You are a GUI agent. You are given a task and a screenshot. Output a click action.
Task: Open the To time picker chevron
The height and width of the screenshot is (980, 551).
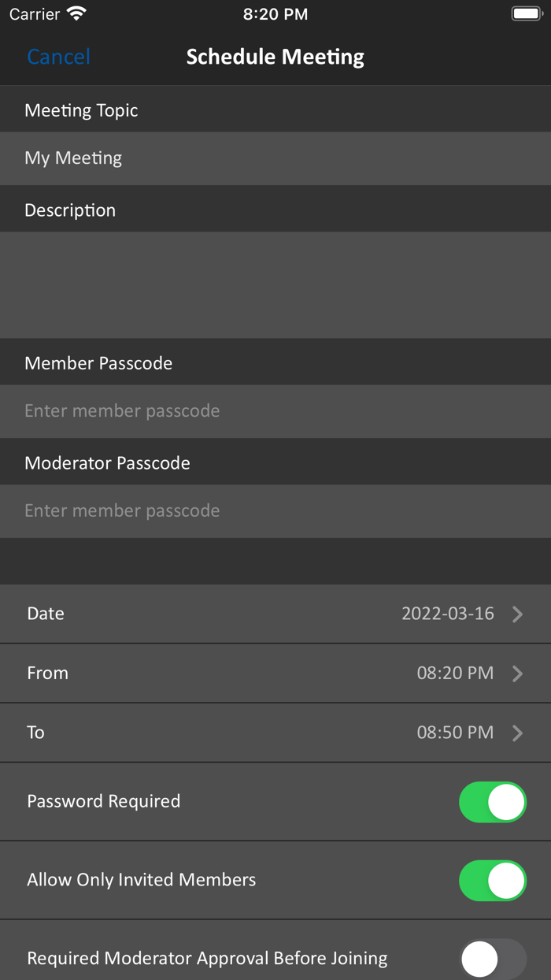[518, 733]
